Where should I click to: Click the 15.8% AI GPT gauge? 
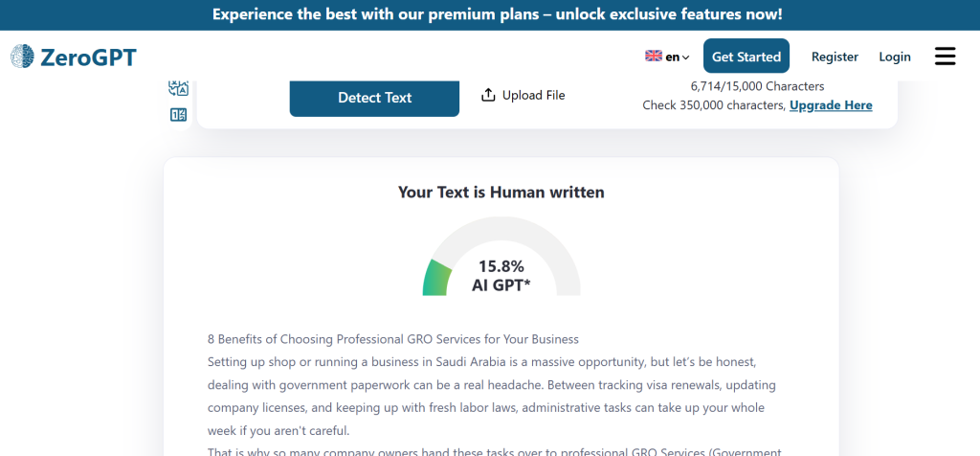[x=501, y=257]
